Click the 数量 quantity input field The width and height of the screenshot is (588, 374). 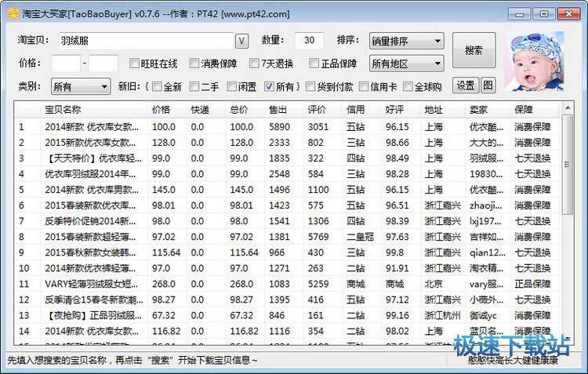click(309, 41)
